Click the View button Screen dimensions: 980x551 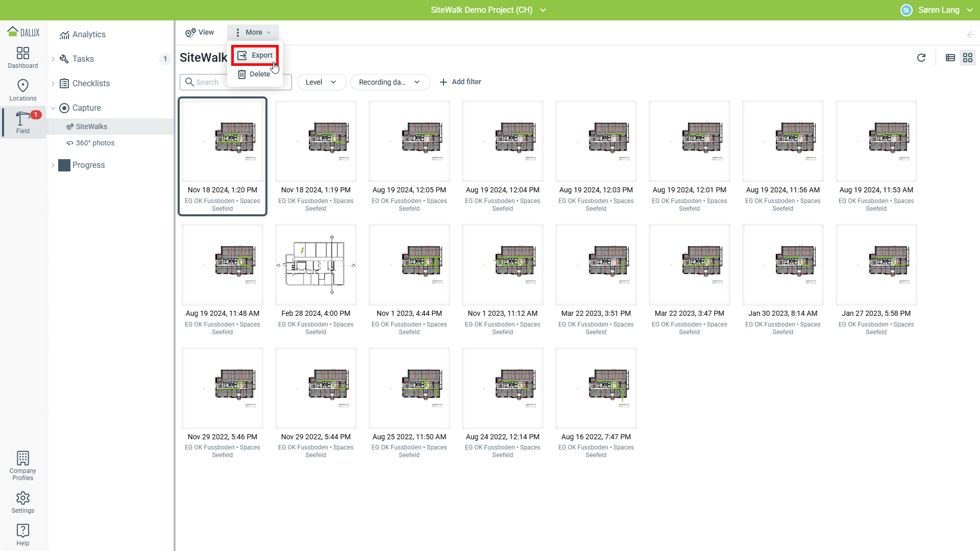[x=200, y=33]
